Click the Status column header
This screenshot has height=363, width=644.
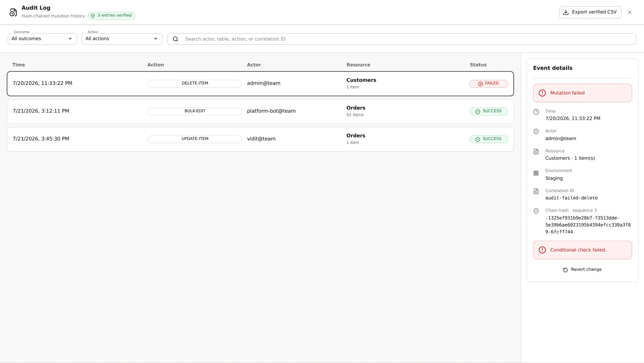[x=478, y=65]
